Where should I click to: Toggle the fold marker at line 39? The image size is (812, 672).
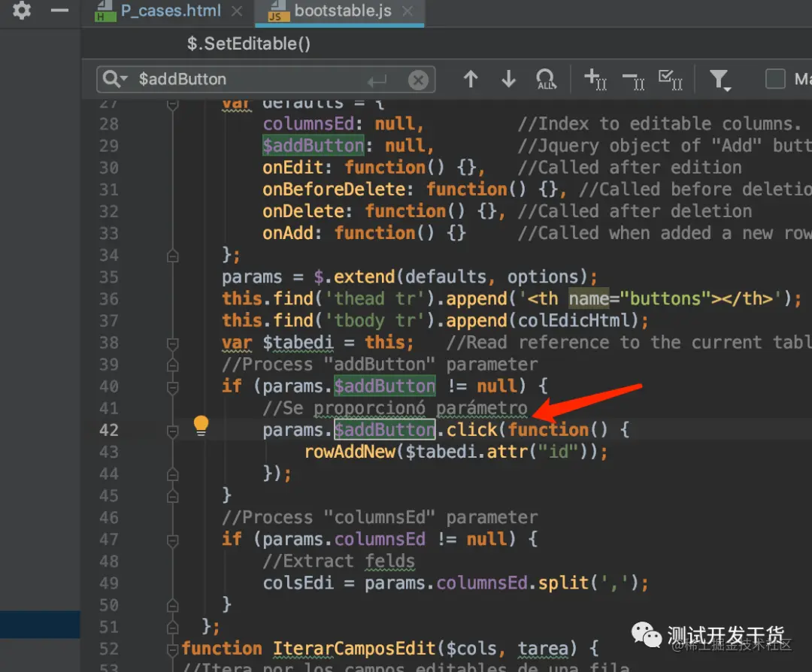pos(173,365)
